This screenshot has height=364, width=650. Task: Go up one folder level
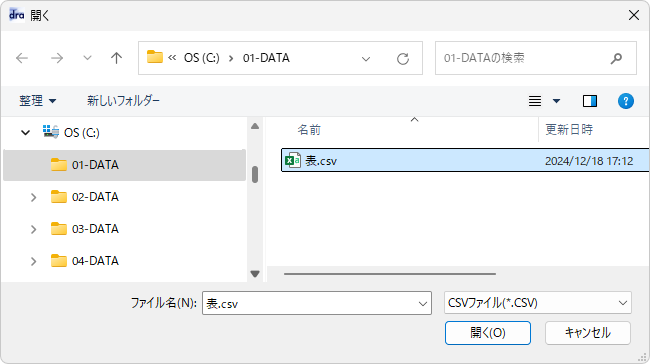pyautogui.click(x=116, y=58)
